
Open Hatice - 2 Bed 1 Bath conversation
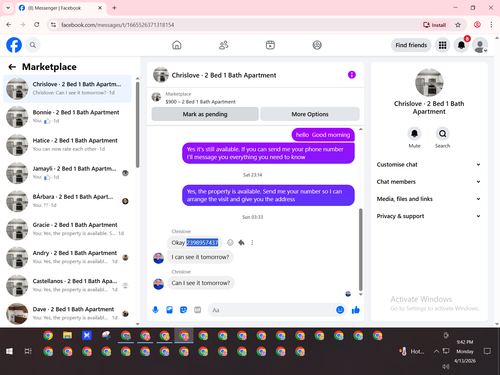pyautogui.click(x=68, y=145)
